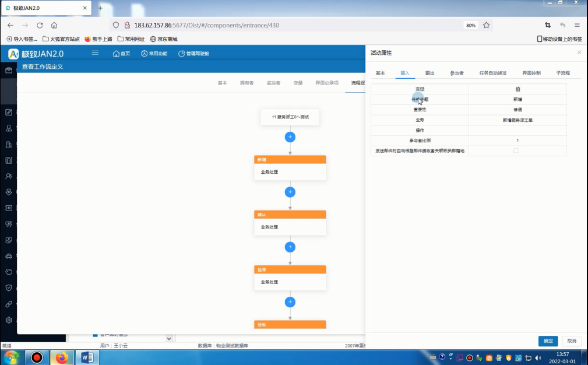The image size is (588, 365).
Task: Open the settings gear icon in the left sidebar
Action: click(9, 320)
